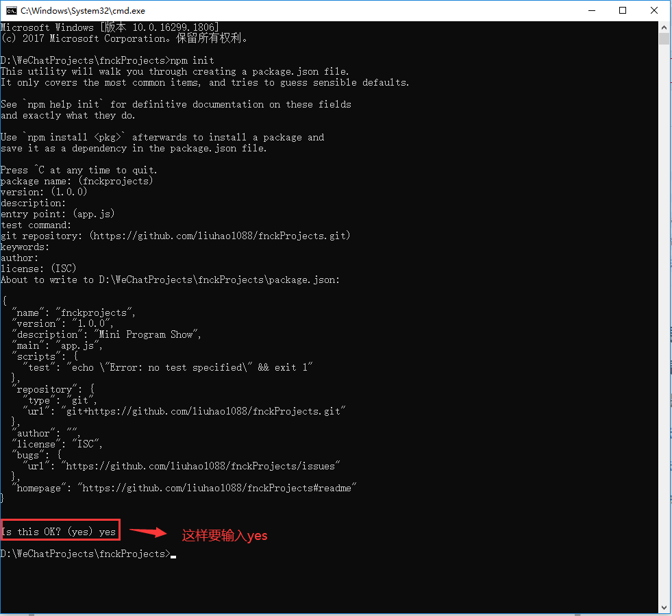Click the scrollbar down arrow

tap(664, 608)
